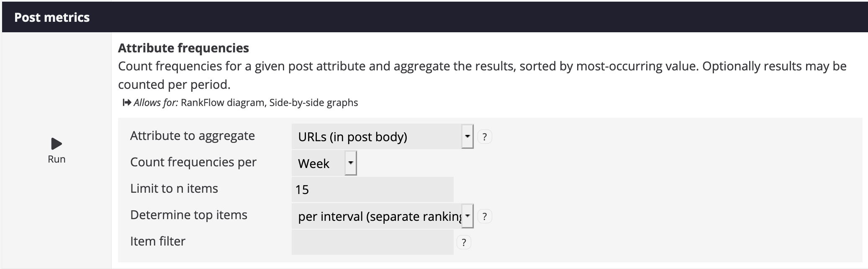Open help for Determine top items
This screenshot has width=868, height=269.
(484, 216)
